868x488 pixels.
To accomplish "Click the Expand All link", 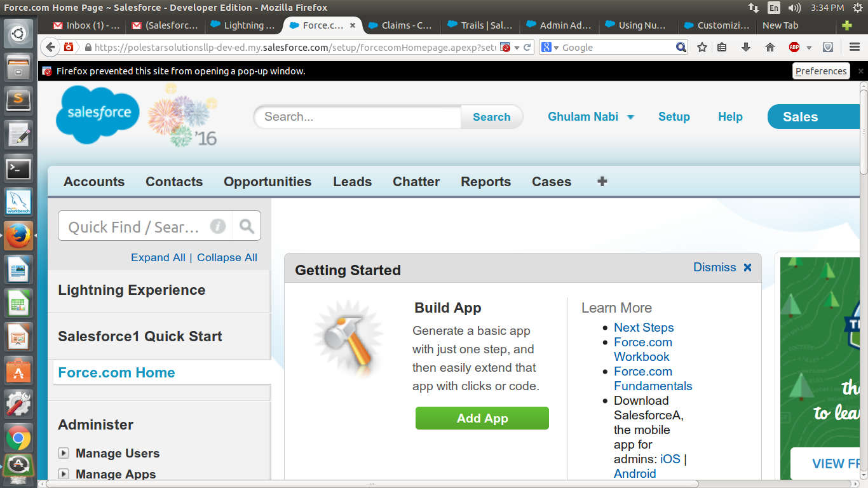I will (158, 257).
